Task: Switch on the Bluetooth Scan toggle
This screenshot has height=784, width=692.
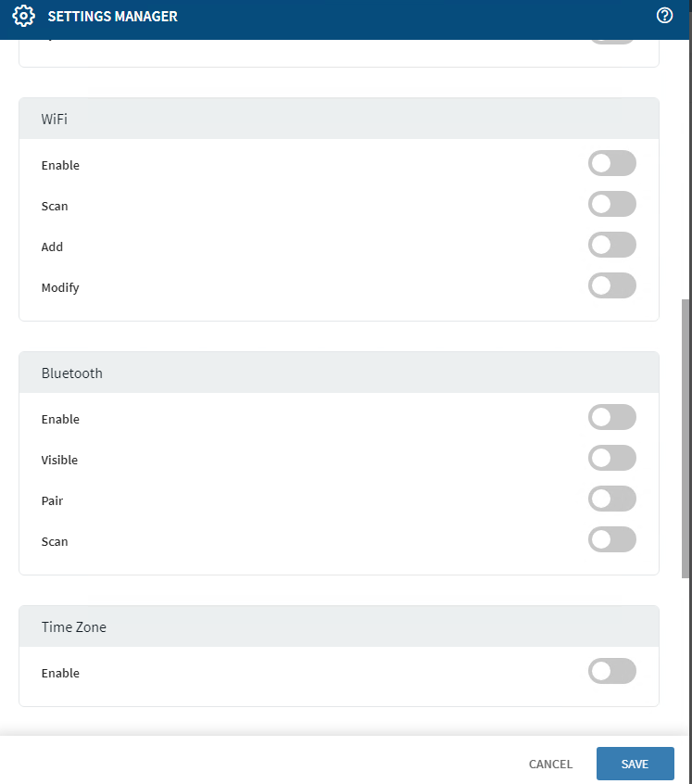Action: (611, 540)
